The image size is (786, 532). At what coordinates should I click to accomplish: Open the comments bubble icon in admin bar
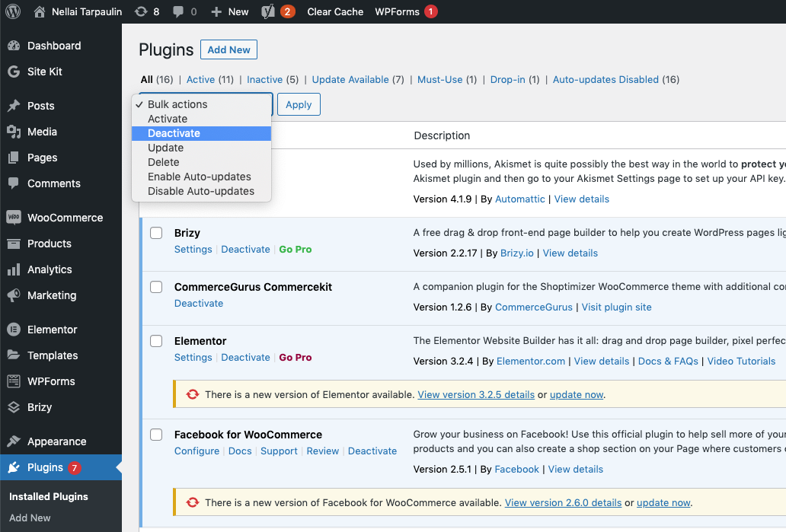[178, 11]
